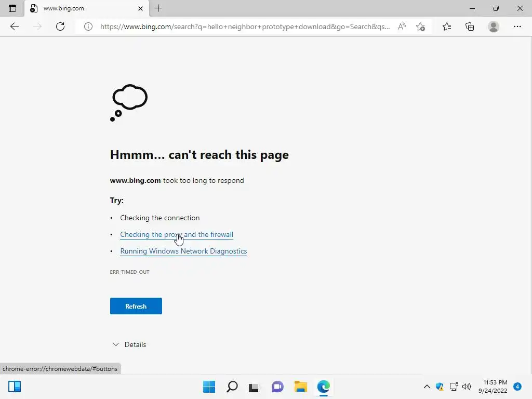
Task: Click the address bar URL field
Action: click(x=245, y=26)
